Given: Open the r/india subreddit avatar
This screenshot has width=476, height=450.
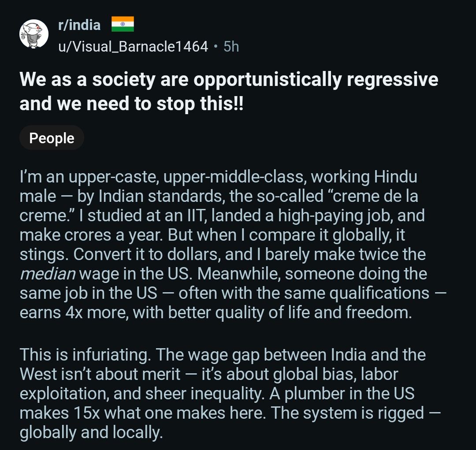Looking at the screenshot, I should coord(33,34).
